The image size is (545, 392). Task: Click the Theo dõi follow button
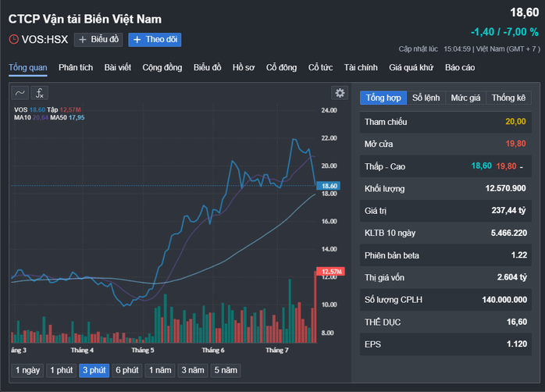tap(155, 40)
